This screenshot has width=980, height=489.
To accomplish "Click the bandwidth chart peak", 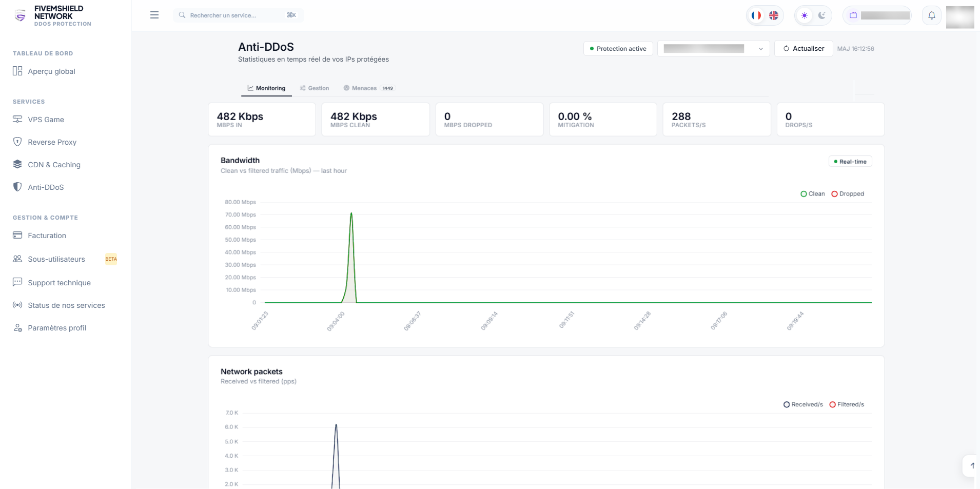I will point(351,213).
